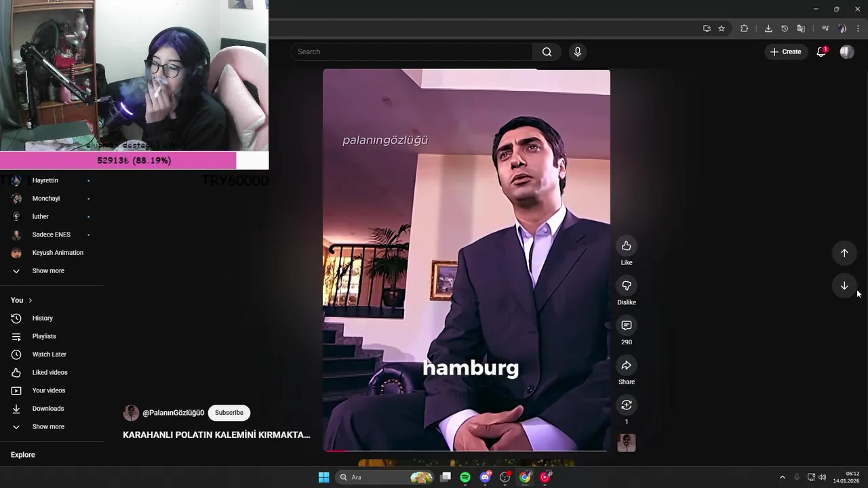Screen dimensions: 868x488
Task: Dislike the Shorts video
Action: pyautogui.click(x=626, y=286)
